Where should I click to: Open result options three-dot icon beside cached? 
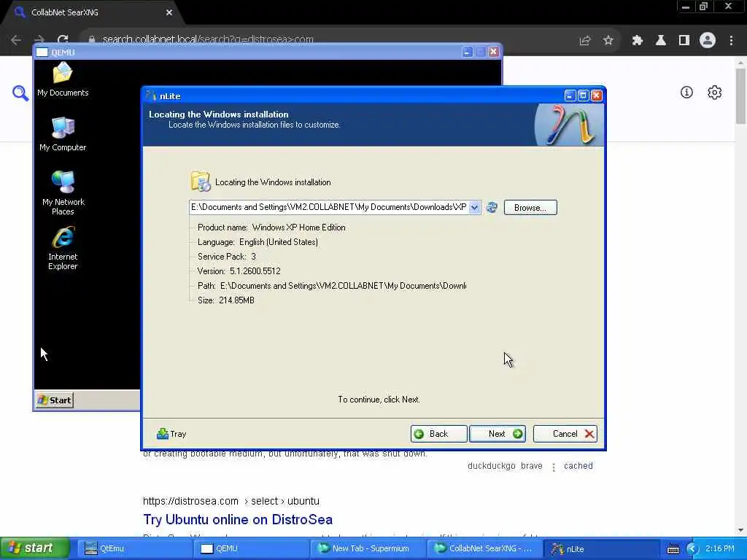pos(554,467)
